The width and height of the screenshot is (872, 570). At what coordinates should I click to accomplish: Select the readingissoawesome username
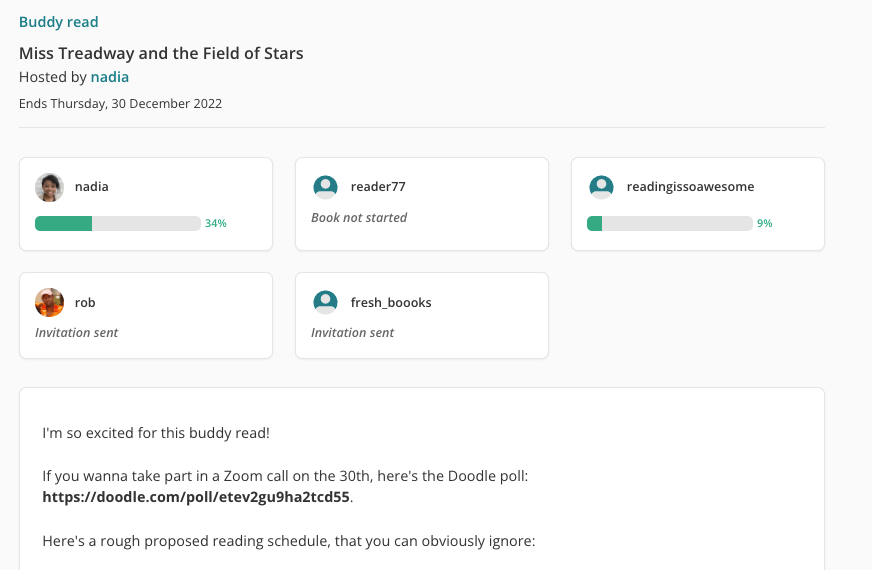coord(690,187)
